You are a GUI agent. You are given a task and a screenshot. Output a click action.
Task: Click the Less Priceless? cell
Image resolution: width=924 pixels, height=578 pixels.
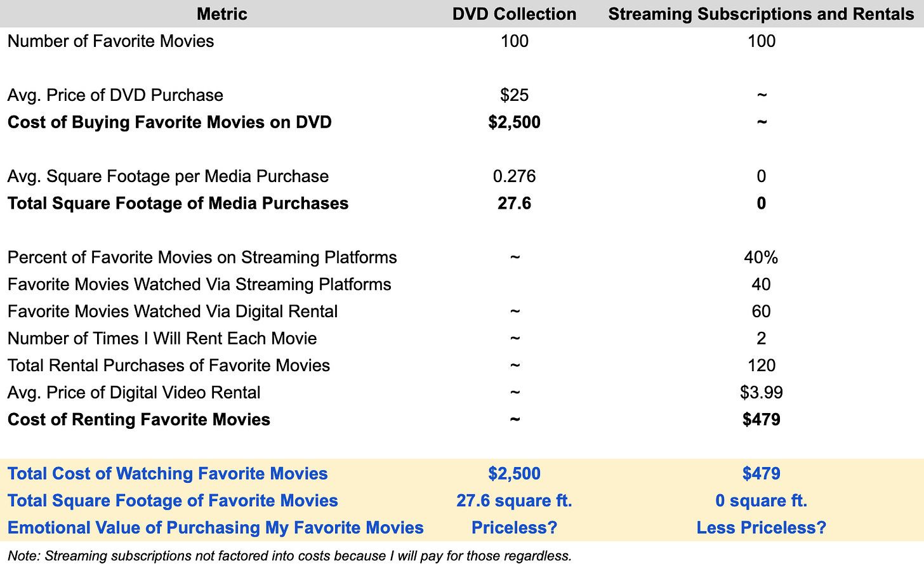pyautogui.click(x=761, y=528)
